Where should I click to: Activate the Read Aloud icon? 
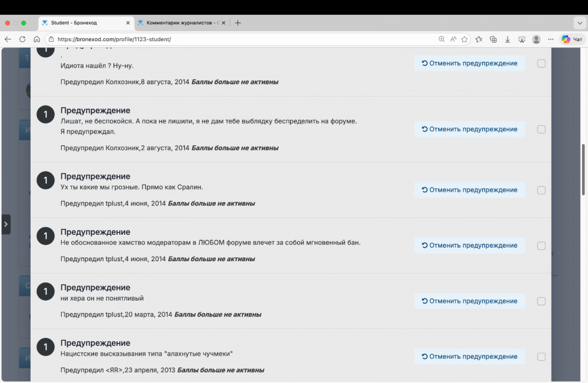click(453, 39)
